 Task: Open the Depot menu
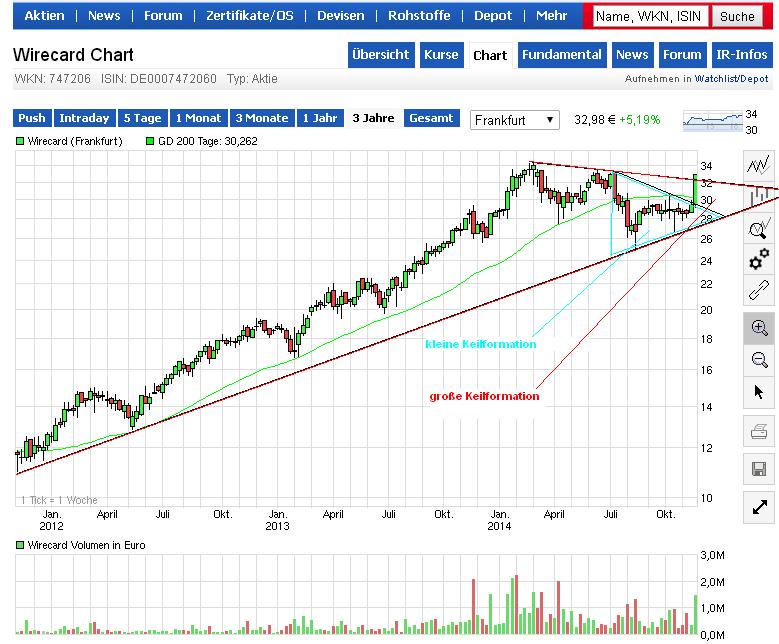(492, 15)
